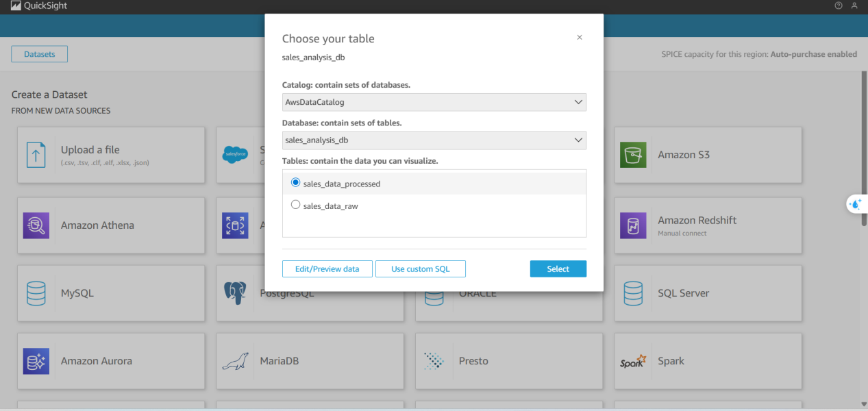Click the Upload a file arrow icon
Screen dimensions: 868x411
36,155
